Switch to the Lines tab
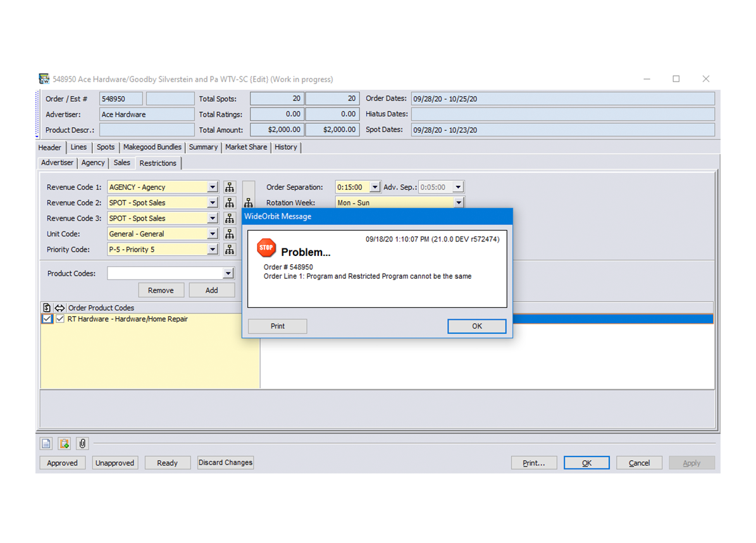Viewport: 756px width, 543px height. coord(78,147)
